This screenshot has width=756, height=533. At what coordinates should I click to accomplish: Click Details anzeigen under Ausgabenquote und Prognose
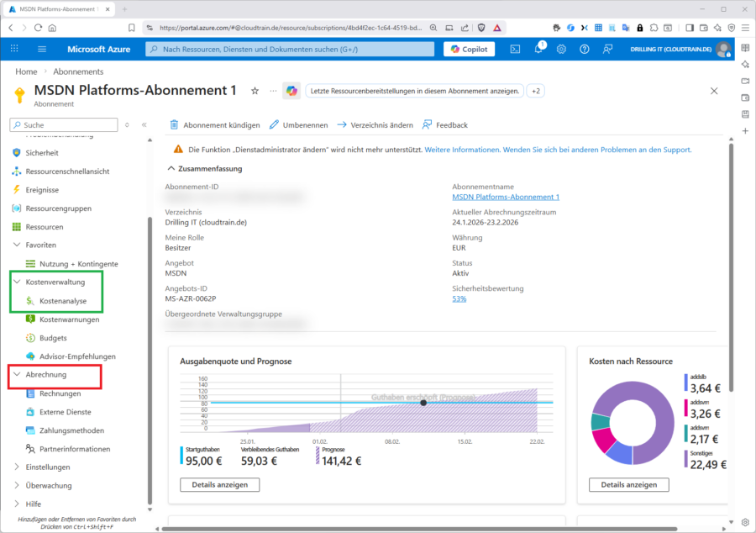(x=219, y=485)
